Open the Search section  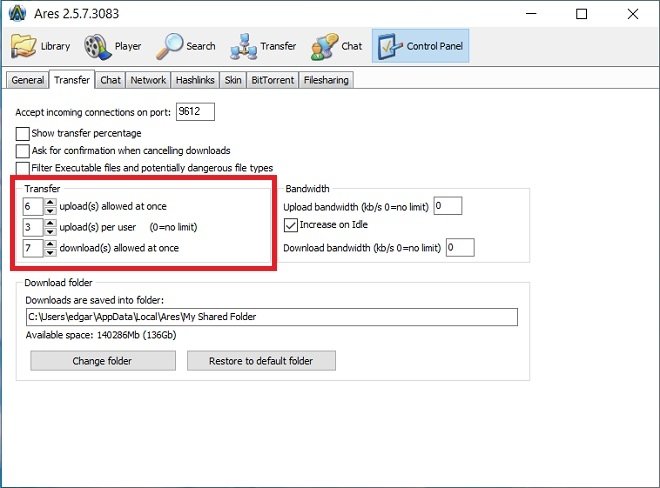click(x=185, y=46)
